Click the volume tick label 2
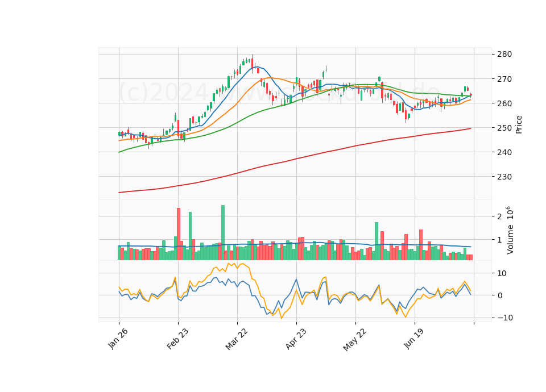The image size is (546, 392). point(500,216)
